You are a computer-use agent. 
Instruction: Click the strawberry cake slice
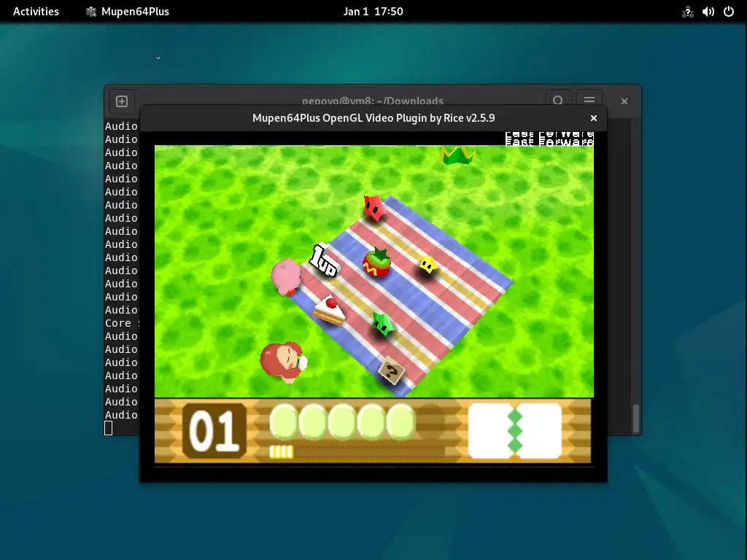tap(329, 310)
